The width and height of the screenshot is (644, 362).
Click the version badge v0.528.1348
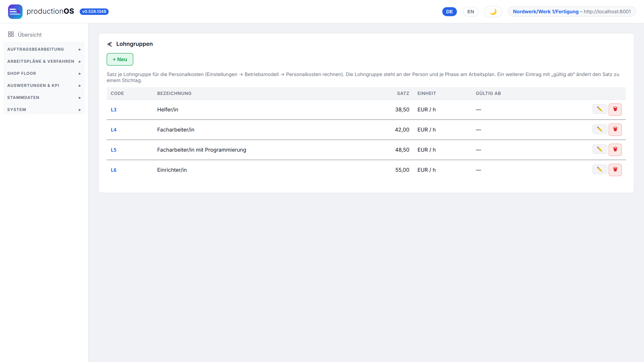point(94,11)
